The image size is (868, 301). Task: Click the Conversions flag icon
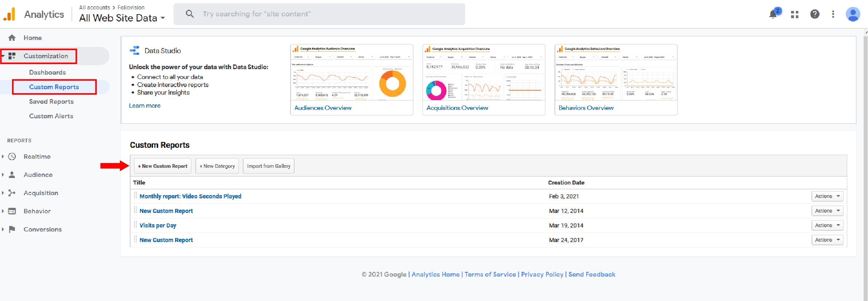[x=12, y=229]
